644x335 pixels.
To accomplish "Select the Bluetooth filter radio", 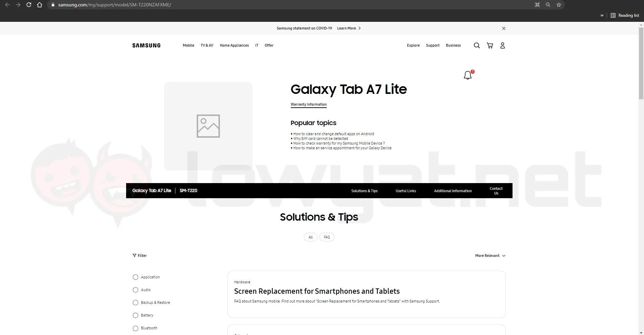I will 136,328.
